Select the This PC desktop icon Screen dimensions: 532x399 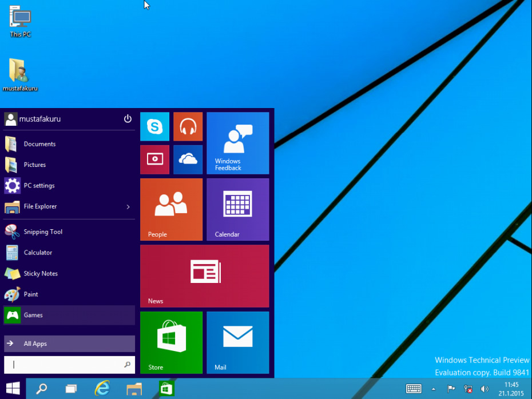20,21
